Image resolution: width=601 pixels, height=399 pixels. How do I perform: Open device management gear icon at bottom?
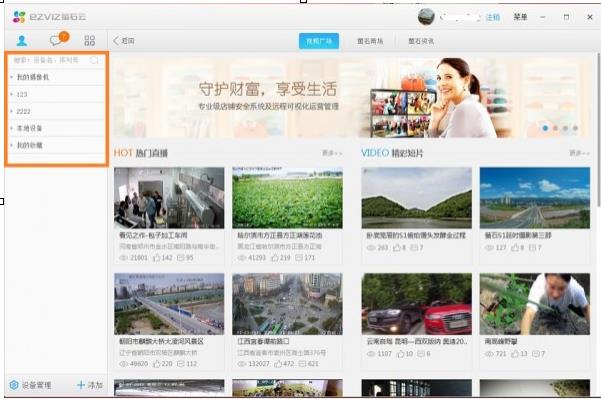pos(14,385)
